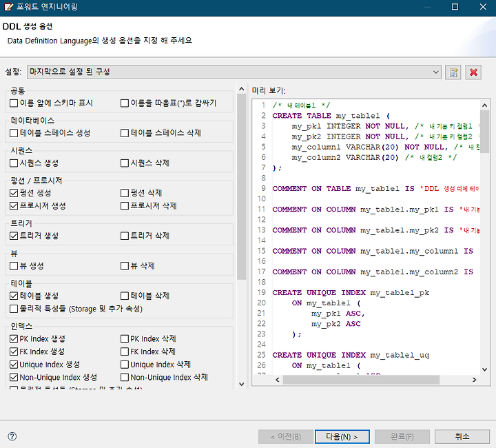Close the 포워드 엔지니어링 dialog window
The height and width of the screenshot is (448, 496).
click(x=483, y=7)
